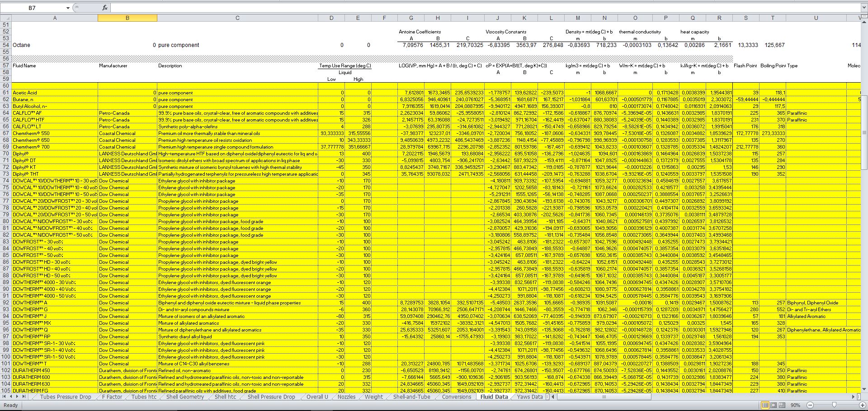Click the 'Viscosity Constants' heading cell
This screenshot has height=411, width=868.
coord(506,32)
